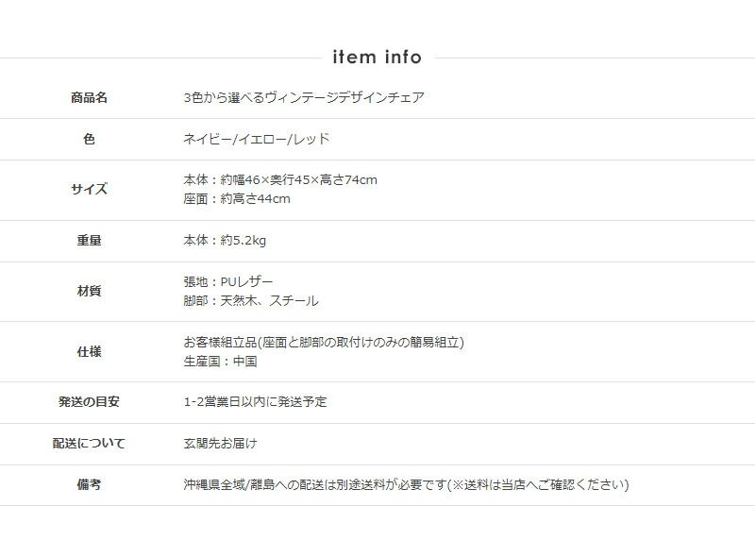The height and width of the screenshot is (557, 756).
Task: Click the 玄関先お届け delivery text
Action: click(219, 443)
